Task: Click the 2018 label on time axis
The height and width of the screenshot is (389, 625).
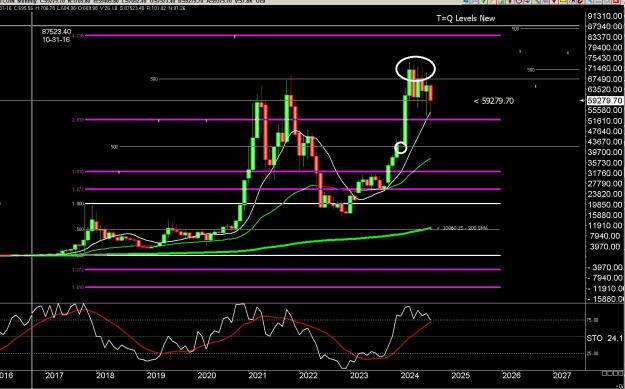Action: pyautogui.click(x=105, y=376)
